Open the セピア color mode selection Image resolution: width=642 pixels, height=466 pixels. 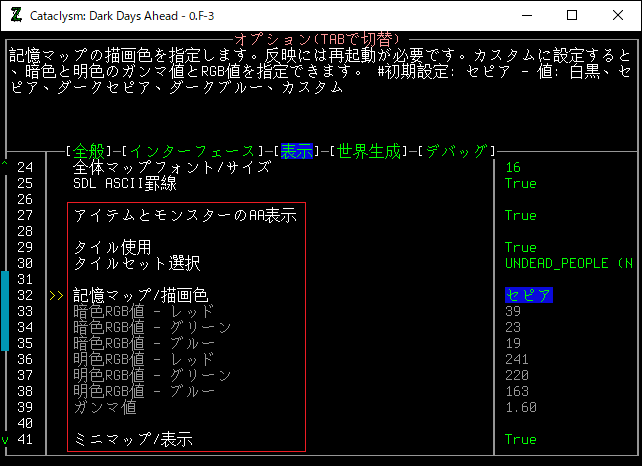[x=528, y=296]
